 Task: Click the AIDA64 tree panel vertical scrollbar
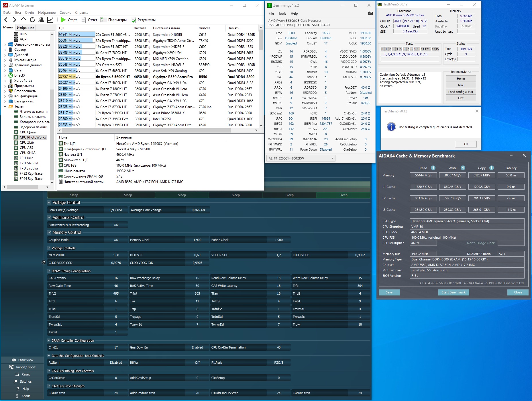(52, 108)
